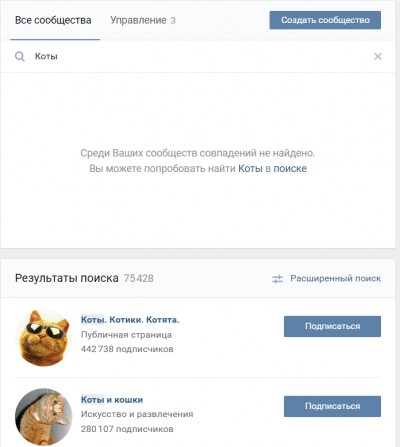400x447 pixels.
Task: Subscribe to the Коты и кошки community
Action: pyautogui.click(x=332, y=406)
